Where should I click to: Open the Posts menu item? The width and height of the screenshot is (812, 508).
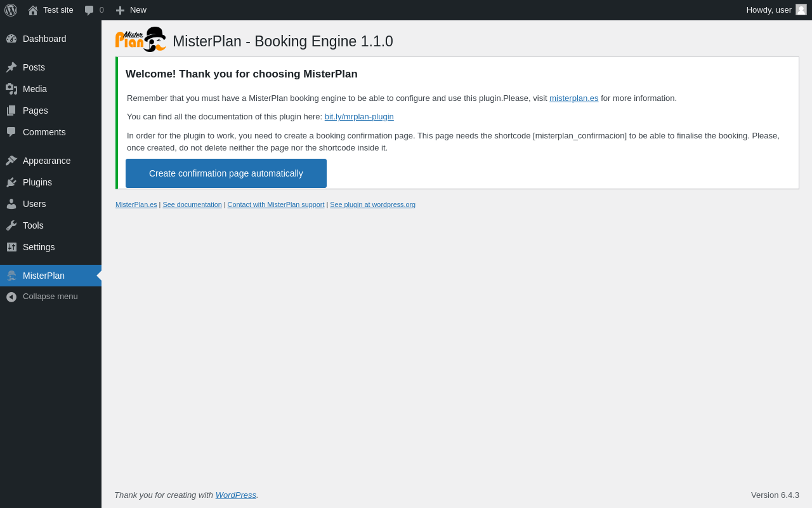pyautogui.click(x=34, y=67)
